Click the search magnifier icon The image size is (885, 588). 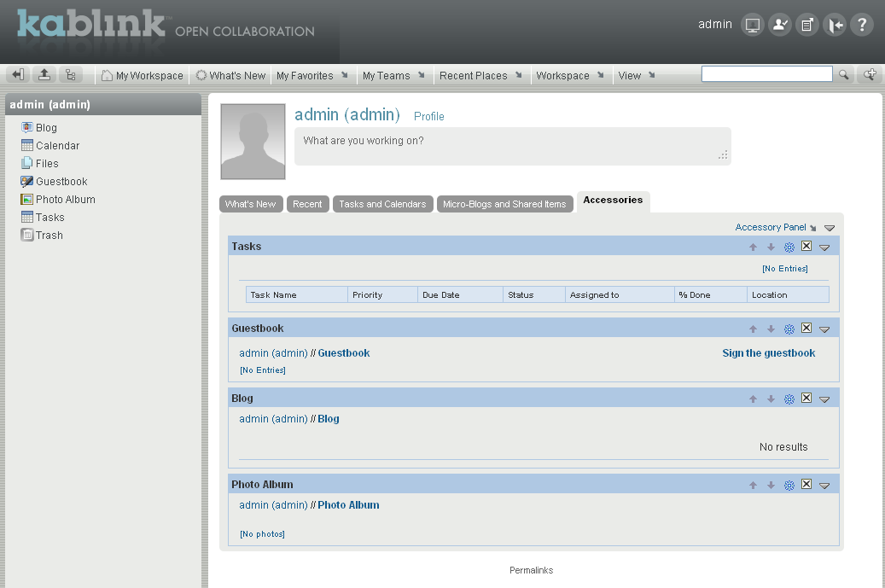[844, 74]
